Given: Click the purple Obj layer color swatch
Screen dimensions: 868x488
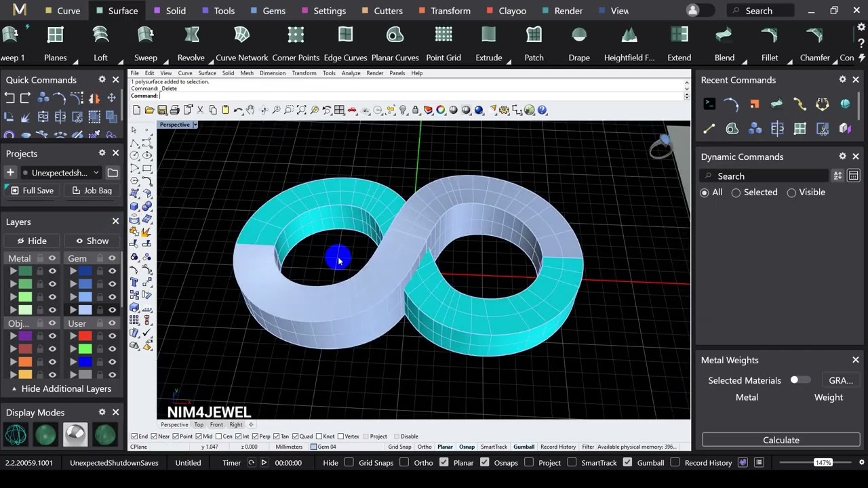Looking at the screenshot, I should [x=25, y=336].
